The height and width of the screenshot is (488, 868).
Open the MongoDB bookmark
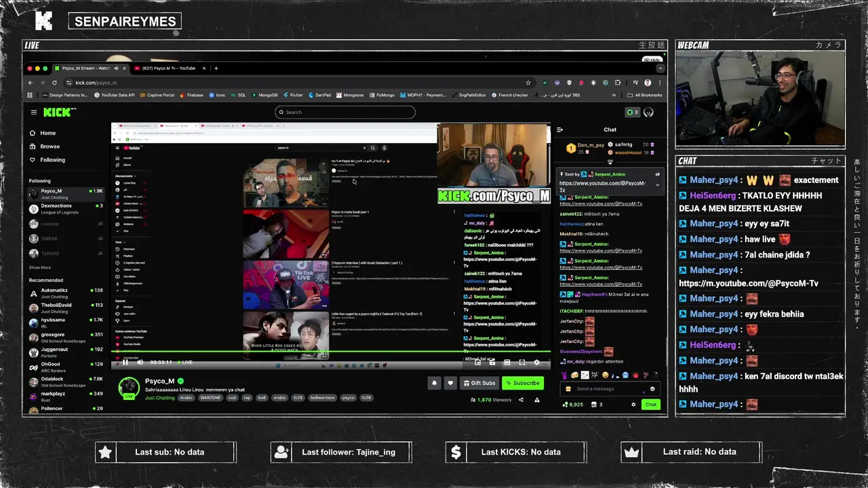coord(264,95)
